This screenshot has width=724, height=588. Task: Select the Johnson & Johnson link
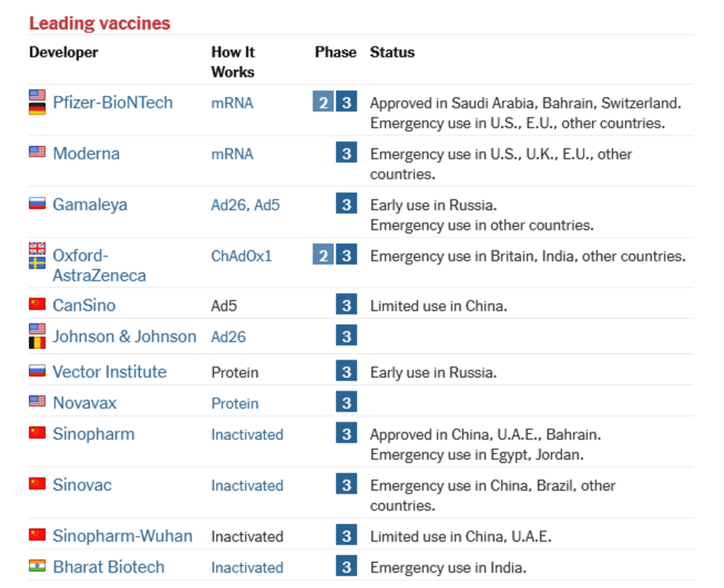[125, 336]
